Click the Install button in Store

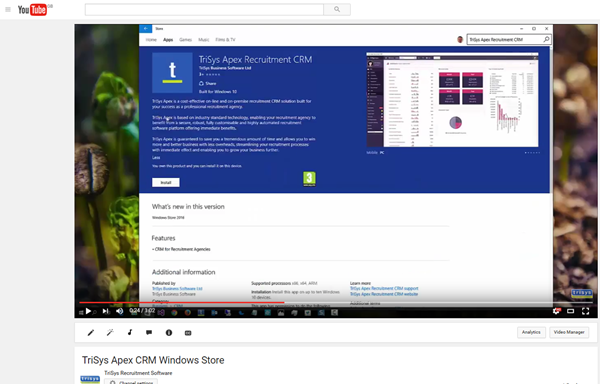[x=166, y=182]
